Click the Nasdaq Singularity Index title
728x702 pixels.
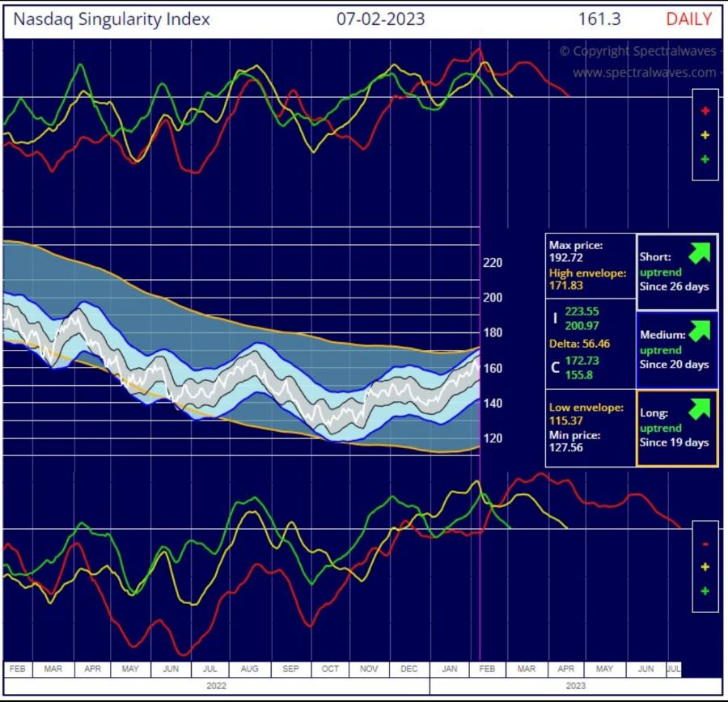[110, 19]
